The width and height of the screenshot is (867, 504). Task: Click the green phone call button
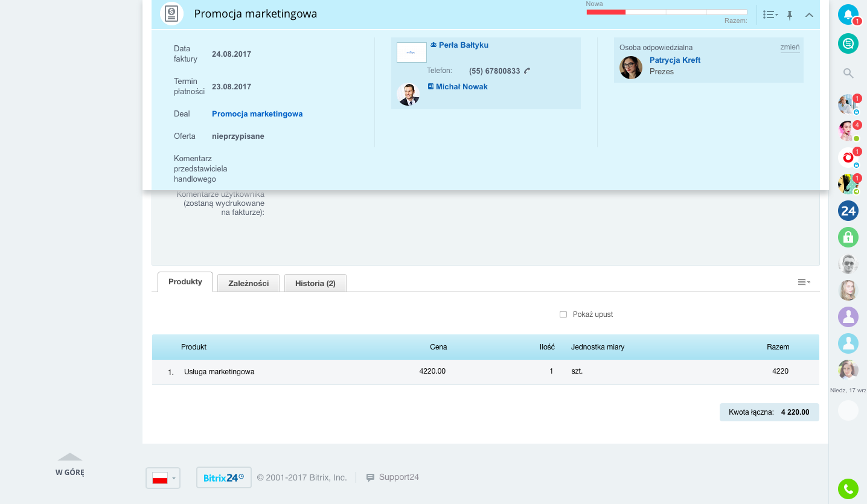click(x=848, y=488)
